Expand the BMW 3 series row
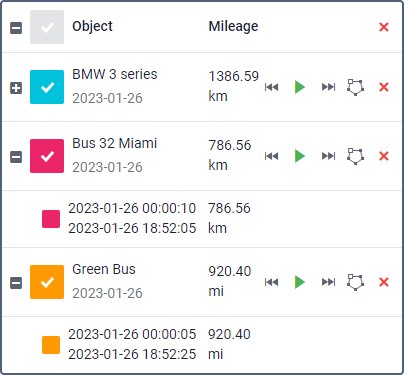404x375 pixels. pos(16,88)
